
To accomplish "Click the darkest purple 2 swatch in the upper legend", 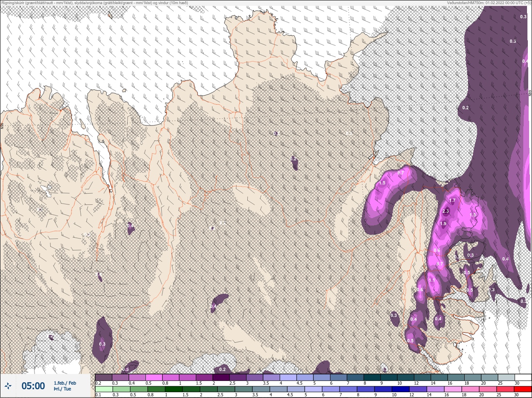I will tap(221, 377).
